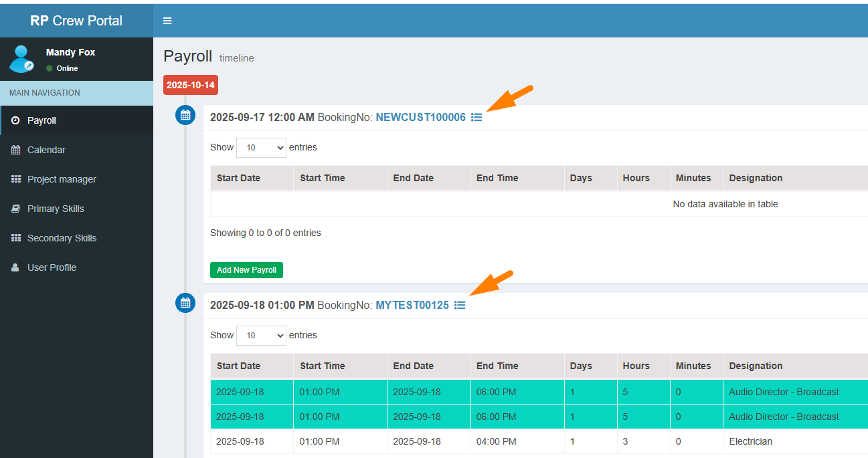Select Secondary Skills in navigation
The image size is (868, 458).
point(76,238)
